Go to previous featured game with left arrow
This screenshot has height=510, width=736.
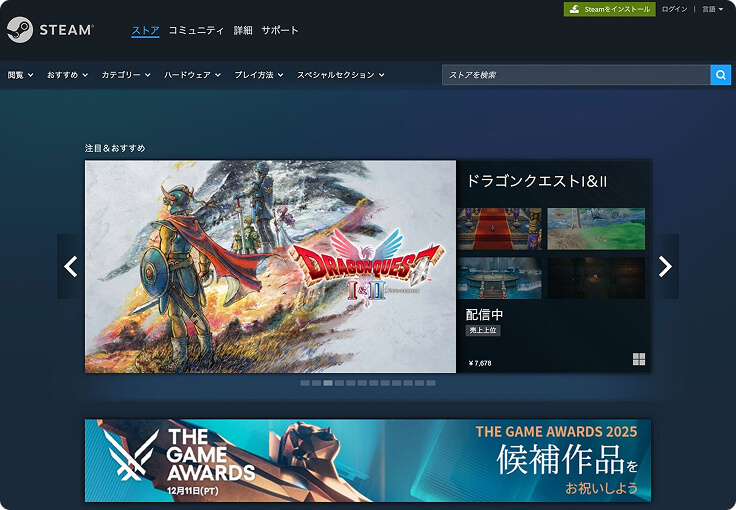coord(70,266)
